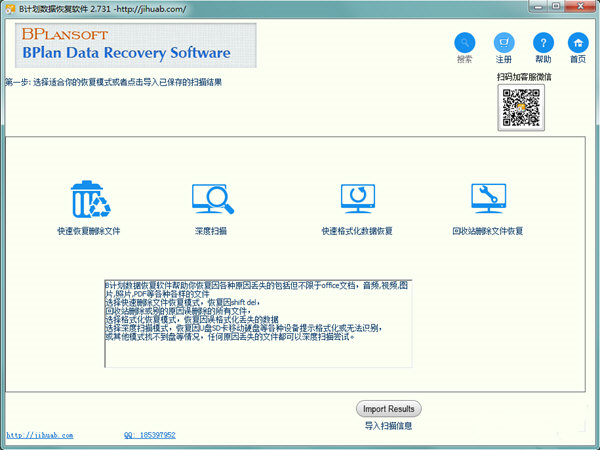This screenshot has height=450, width=600.
Task: Select the recycle bin recovery wrench icon
Action: (x=487, y=199)
